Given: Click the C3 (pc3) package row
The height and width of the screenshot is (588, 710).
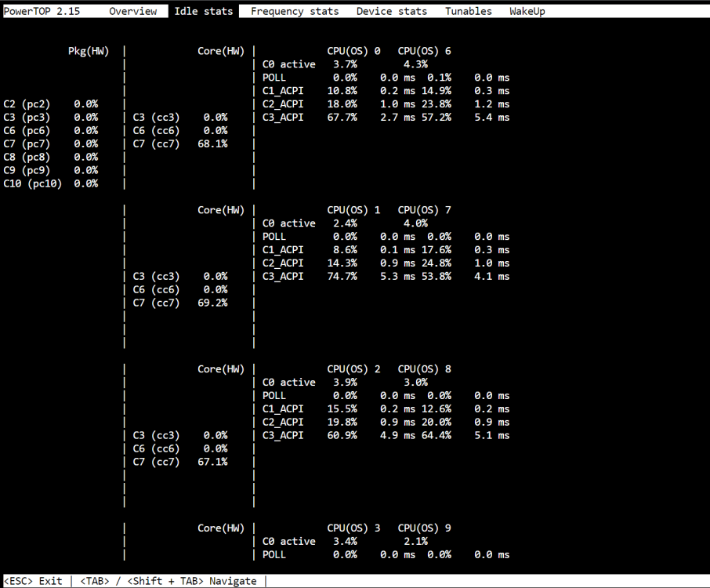Looking at the screenshot, I should click(51, 118).
